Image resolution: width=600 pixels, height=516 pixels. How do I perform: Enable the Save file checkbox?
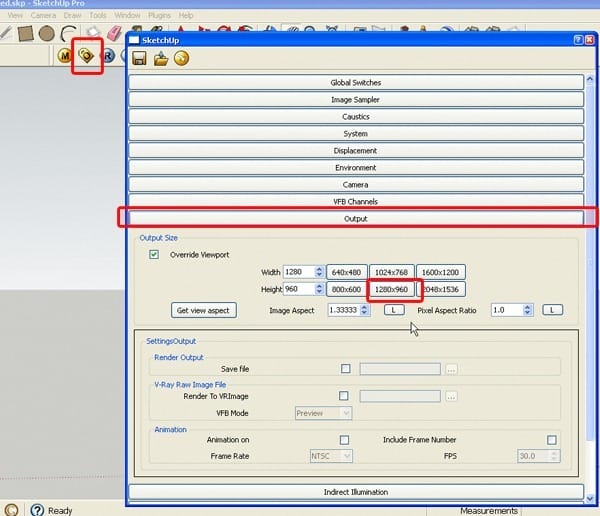346,369
